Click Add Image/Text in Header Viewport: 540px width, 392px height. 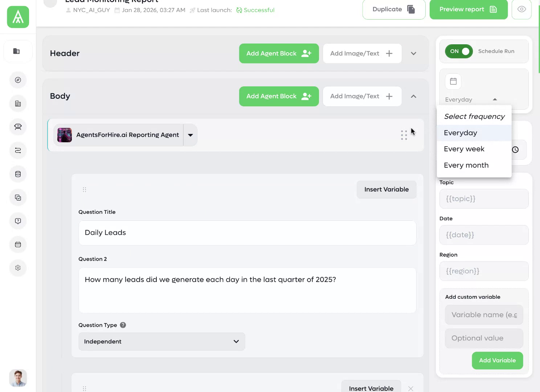[362, 53]
